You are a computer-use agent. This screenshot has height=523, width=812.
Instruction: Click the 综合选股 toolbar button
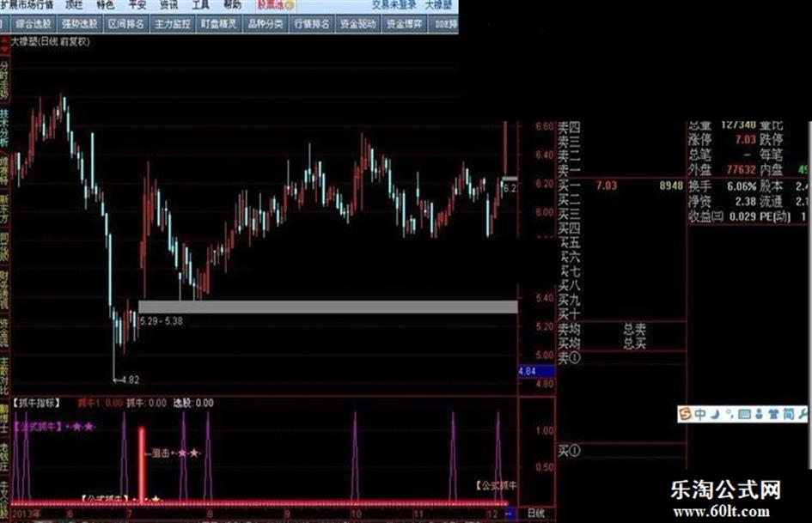coord(34,24)
